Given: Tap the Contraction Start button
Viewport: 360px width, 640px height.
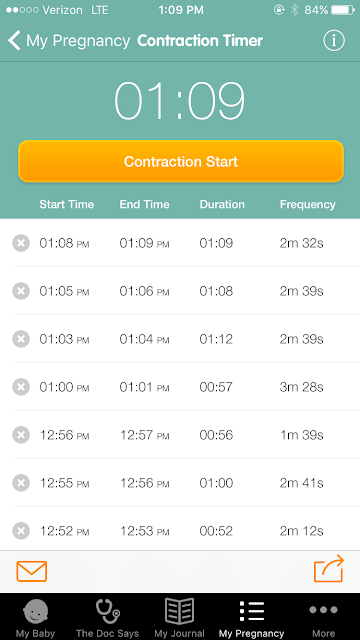Looking at the screenshot, I should coord(181,161).
